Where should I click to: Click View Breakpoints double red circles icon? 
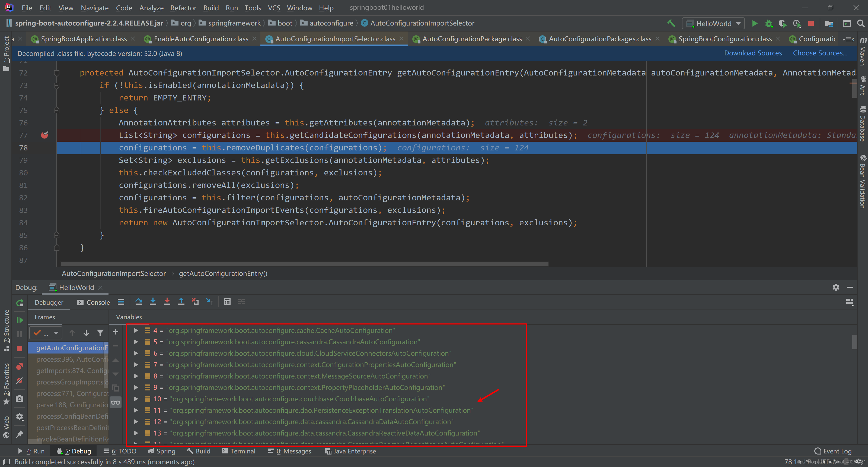pos(20,366)
